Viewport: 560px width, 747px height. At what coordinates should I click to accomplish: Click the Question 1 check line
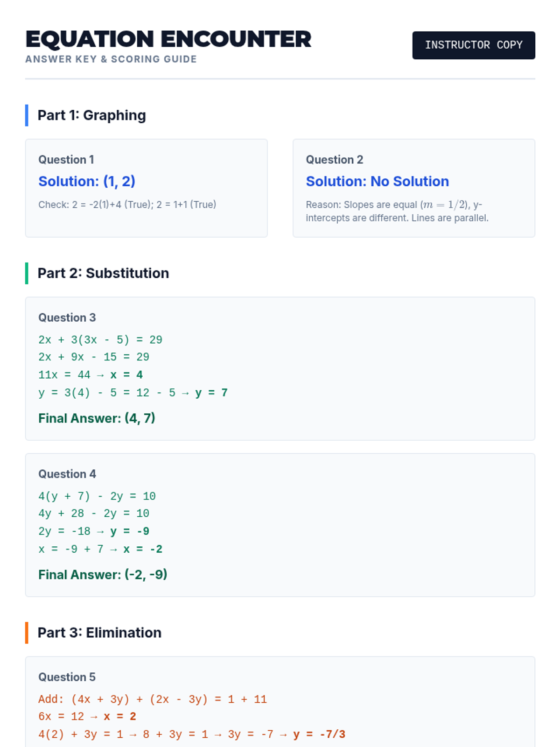(x=127, y=204)
